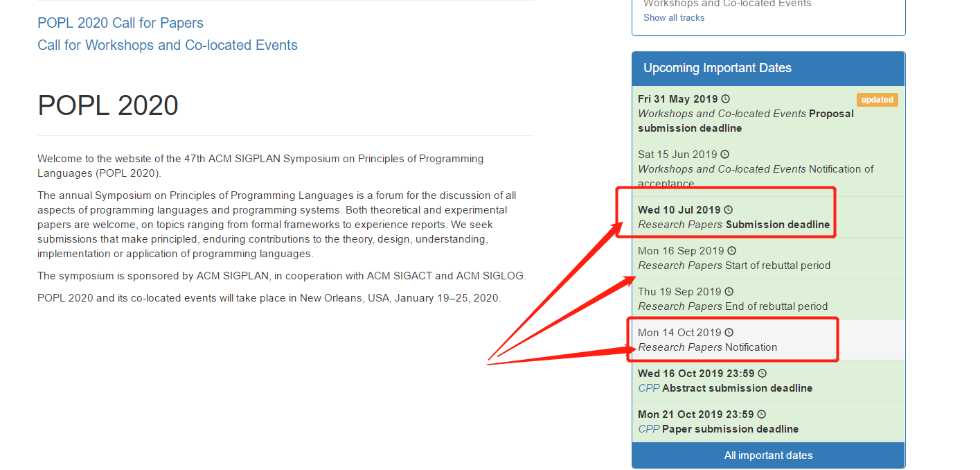Click clock icon beside Mon 21 Oct 2019 23:59
This screenshot has height=470, width=980.
(761, 414)
